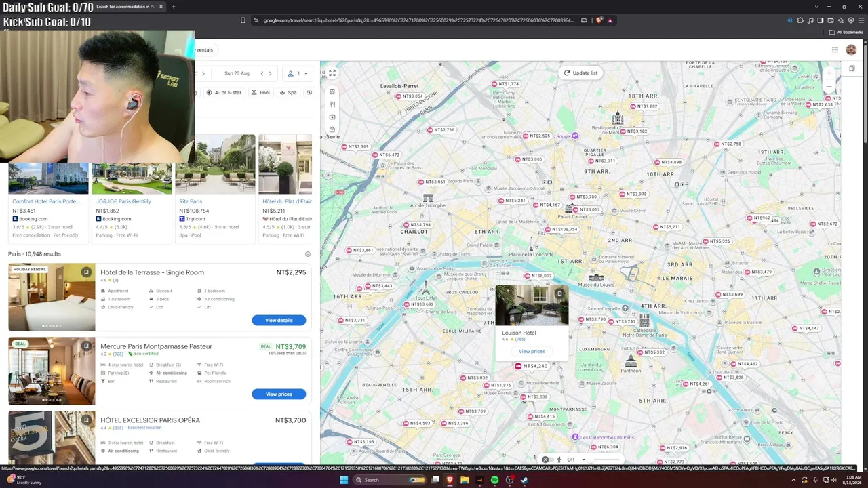Open Brave Wallet from the toolbar
This screenshot has width=868, height=488.
coord(831,20)
